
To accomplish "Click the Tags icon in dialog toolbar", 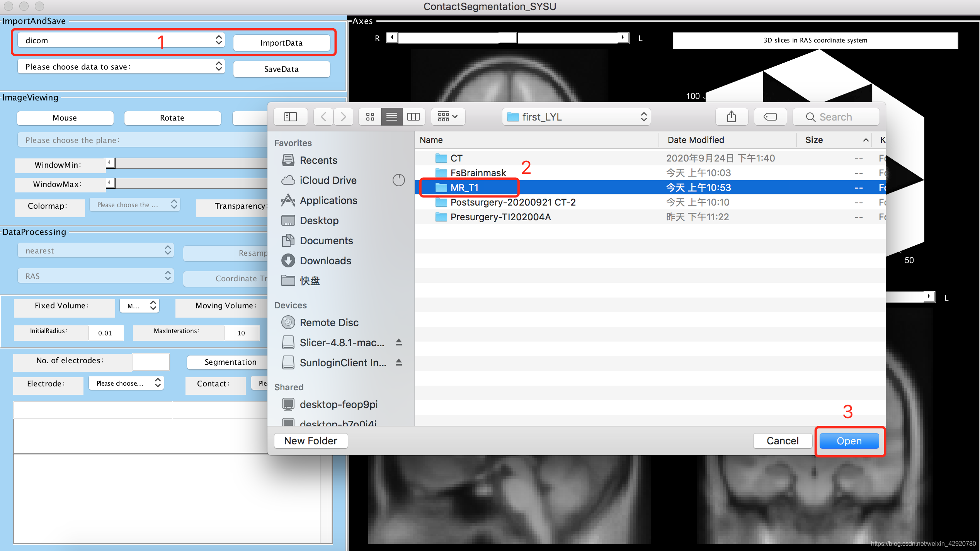I will pos(770,117).
